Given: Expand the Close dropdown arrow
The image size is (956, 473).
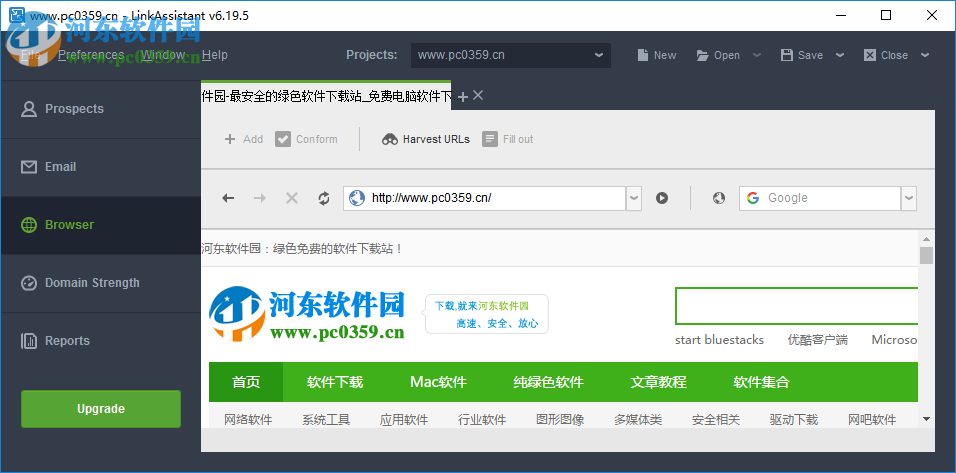Looking at the screenshot, I should (925, 55).
